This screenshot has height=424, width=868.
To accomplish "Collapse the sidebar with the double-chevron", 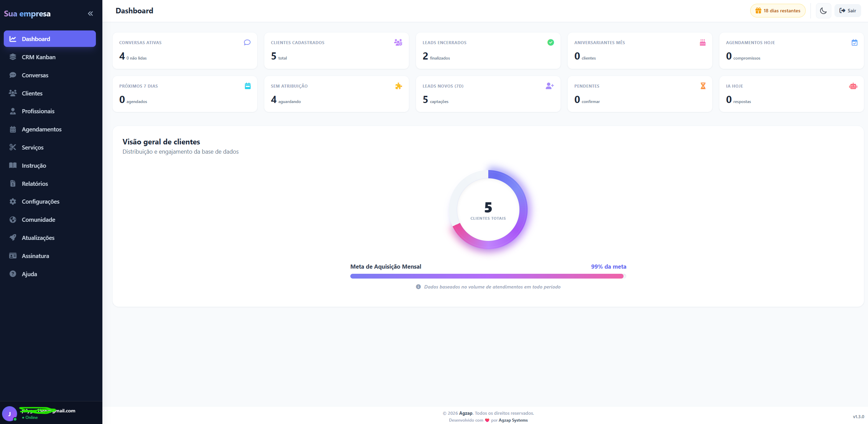I will (x=90, y=13).
